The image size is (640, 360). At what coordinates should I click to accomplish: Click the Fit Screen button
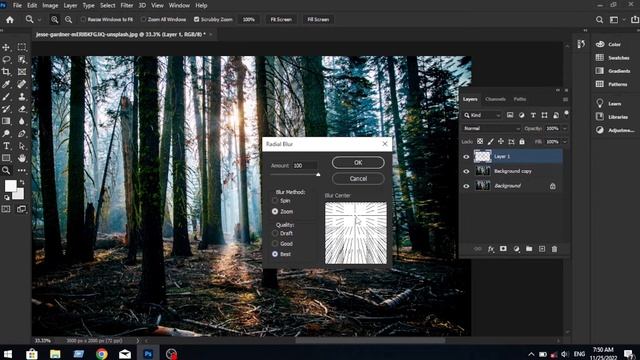click(281, 20)
